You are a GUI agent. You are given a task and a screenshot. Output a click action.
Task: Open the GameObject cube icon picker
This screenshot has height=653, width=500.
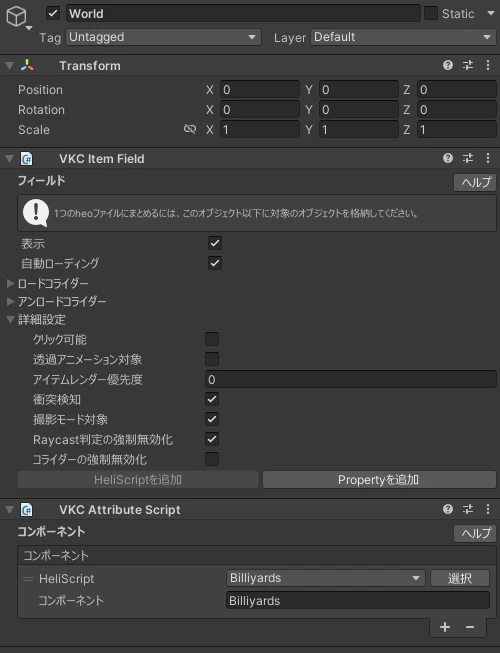(x=17, y=16)
